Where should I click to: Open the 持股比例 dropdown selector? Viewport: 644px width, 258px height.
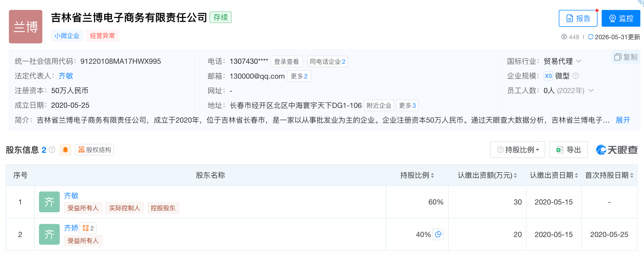[x=517, y=150]
